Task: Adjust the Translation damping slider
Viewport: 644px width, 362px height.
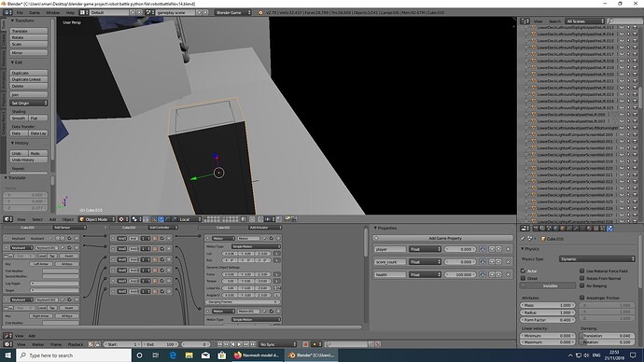Action: [607, 336]
